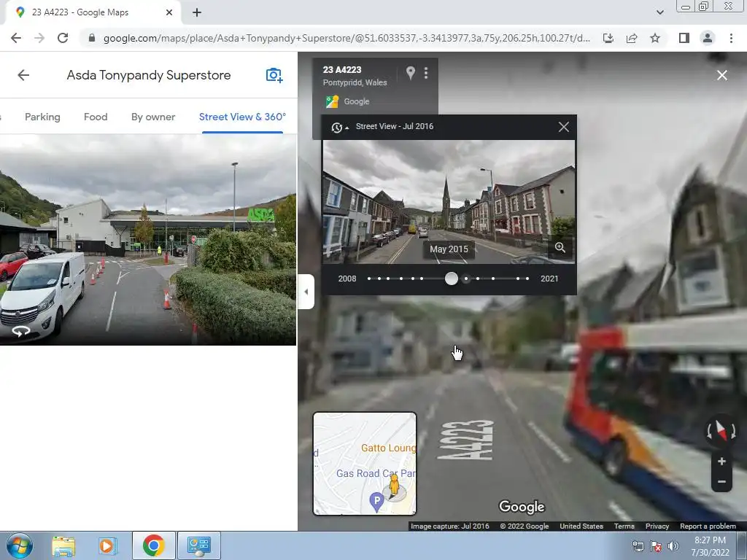Image resolution: width=747 pixels, height=560 pixels.
Task: Click the 360 rotate icon on the photo
Action: (21, 331)
